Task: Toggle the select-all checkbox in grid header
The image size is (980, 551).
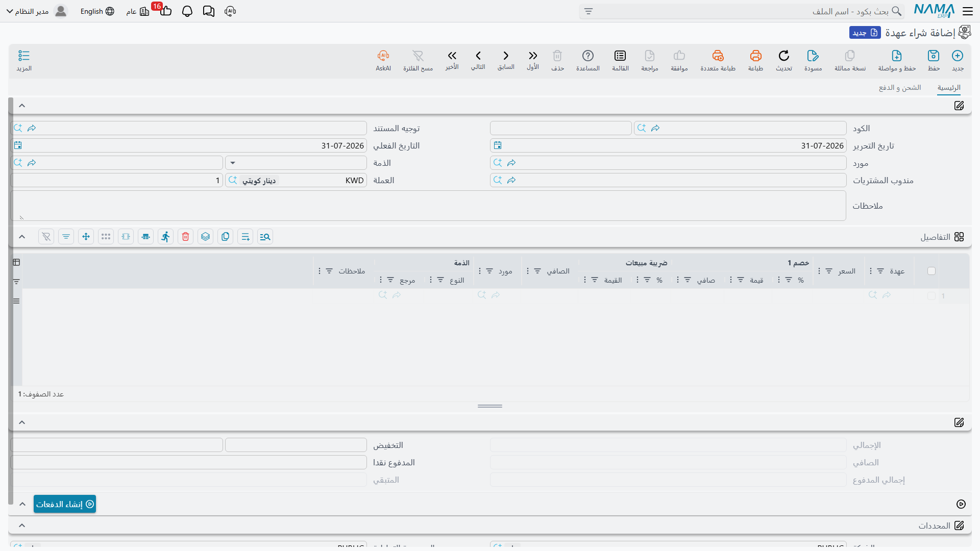Action: [x=932, y=271]
